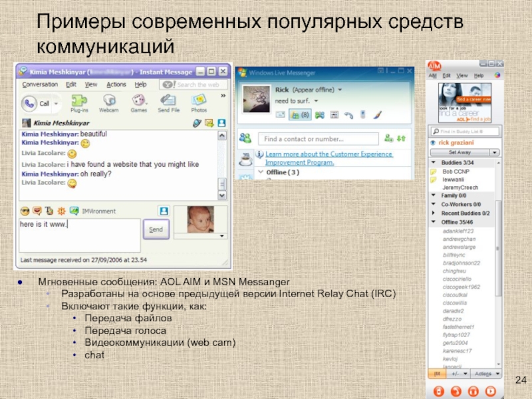Collapse the Offline 35/46 group in AIM
The width and height of the screenshot is (532, 399).
pos(434,222)
